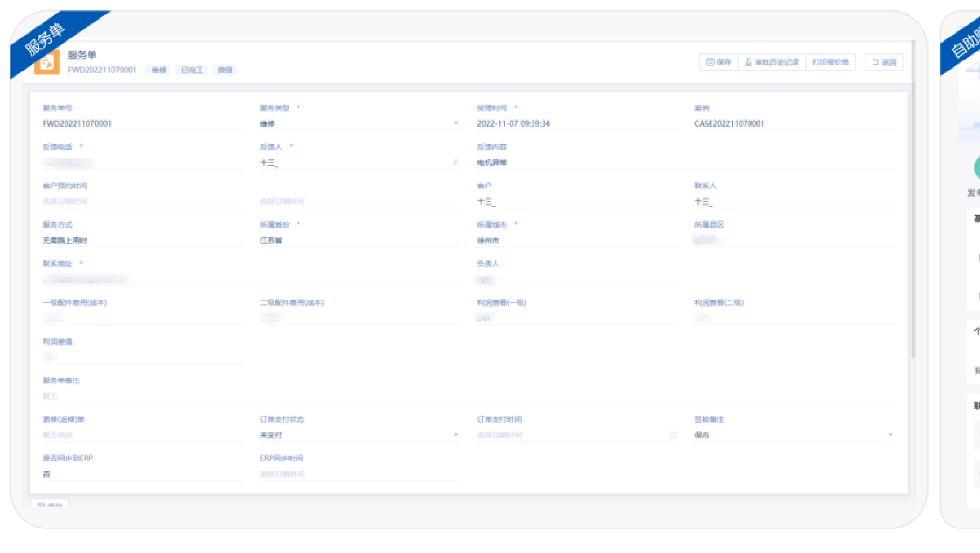Viewport: 980px width, 553px height.
Task: Click the 服务单备注 remarks field
Action: pyautogui.click(x=469, y=396)
